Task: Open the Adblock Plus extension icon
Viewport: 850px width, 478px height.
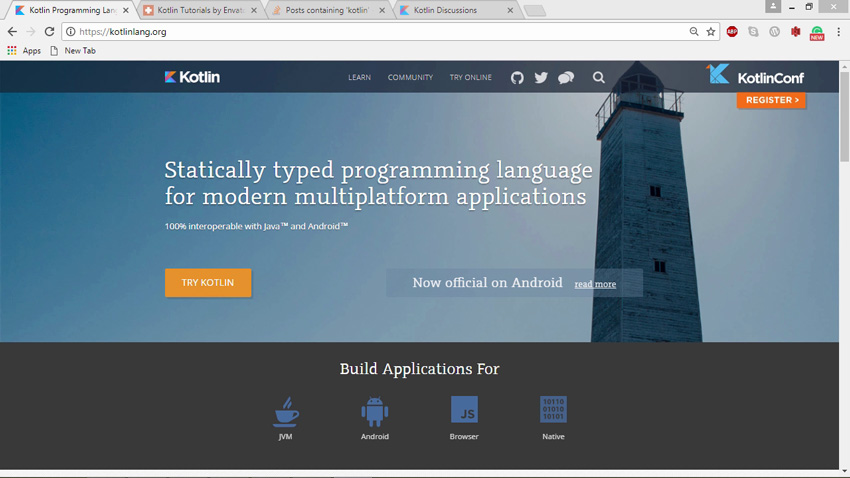Action: pos(732,31)
